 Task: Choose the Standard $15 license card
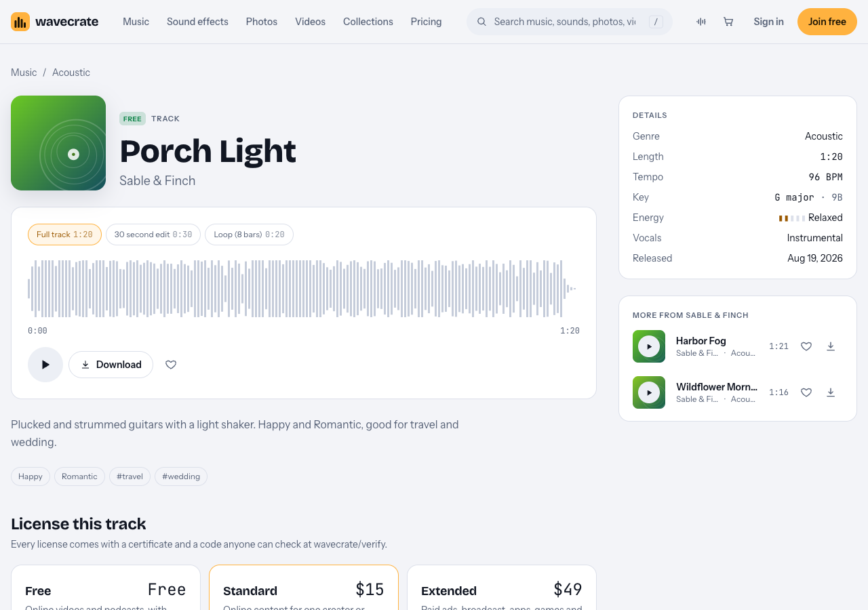tap(304, 588)
